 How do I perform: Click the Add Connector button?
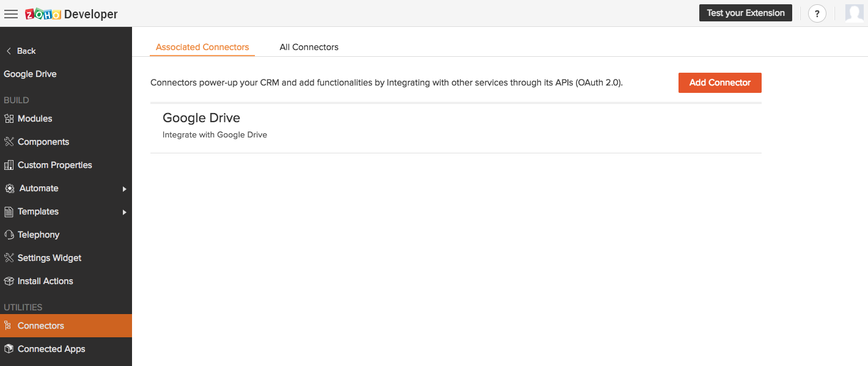(720, 82)
